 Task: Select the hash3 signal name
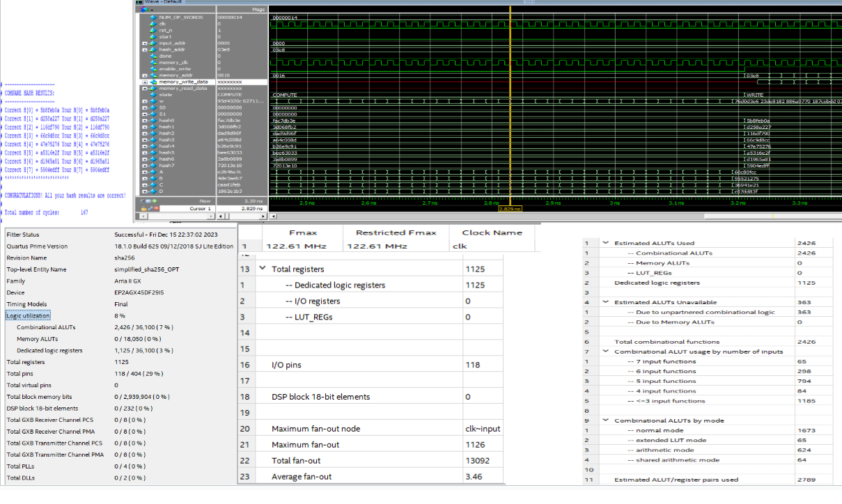point(166,140)
